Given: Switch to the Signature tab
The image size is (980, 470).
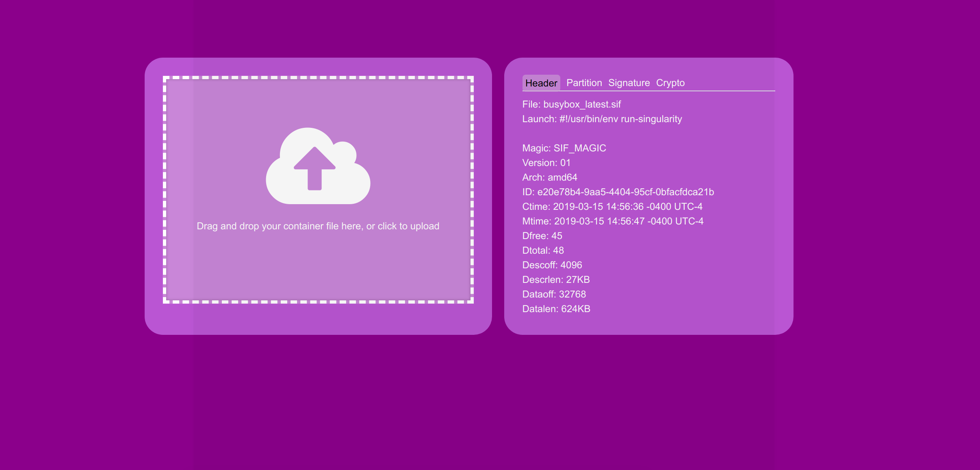Looking at the screenshot, I should pos(629,83).
